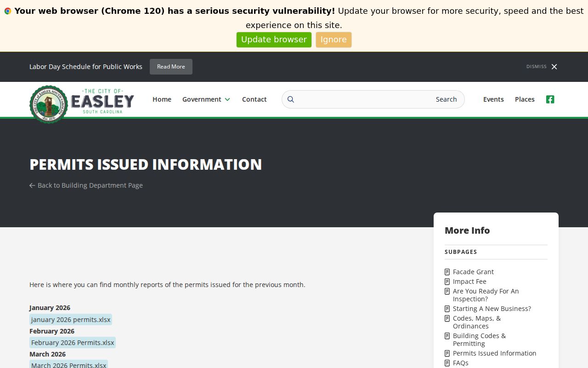The height and width of the screenshot is (368, 588).
Task: Open Codes, Maps, & Ordinances subpage
Action: point(477,322)
